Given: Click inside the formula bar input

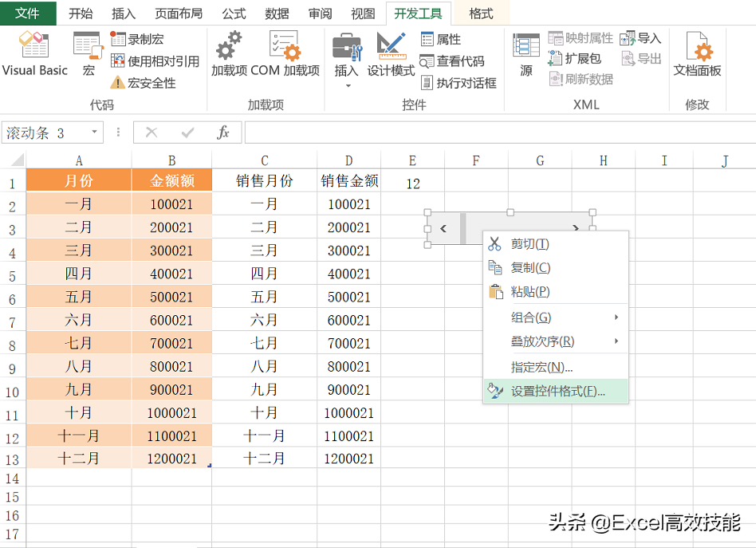Looking at the screenshot, I should tap(500, 132).
